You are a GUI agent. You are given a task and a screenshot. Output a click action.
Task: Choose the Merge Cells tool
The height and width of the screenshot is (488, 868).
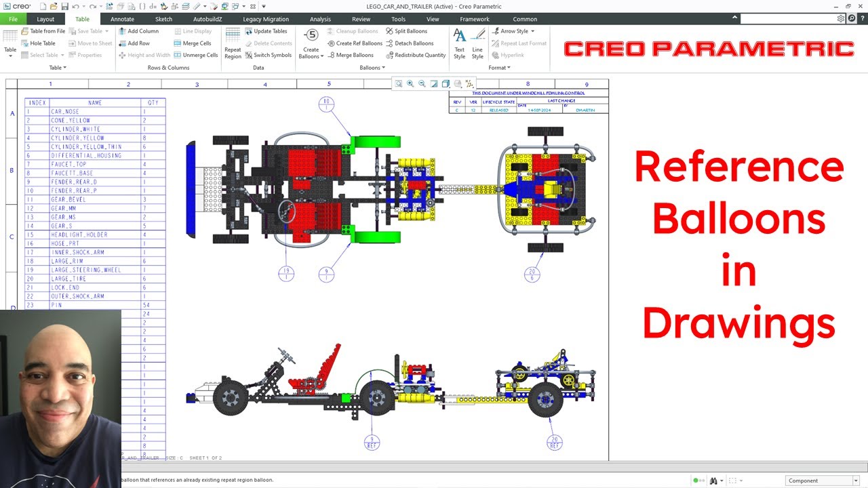pyautogui.click(x=192, y=43)
